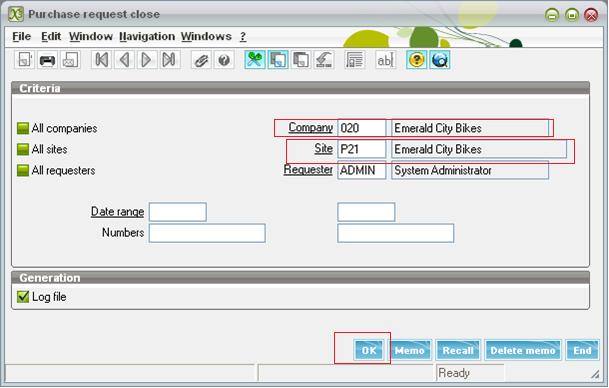Click the pen signature toolbar icon
Viewport: 609px width, 388px height.
[324, 60]
